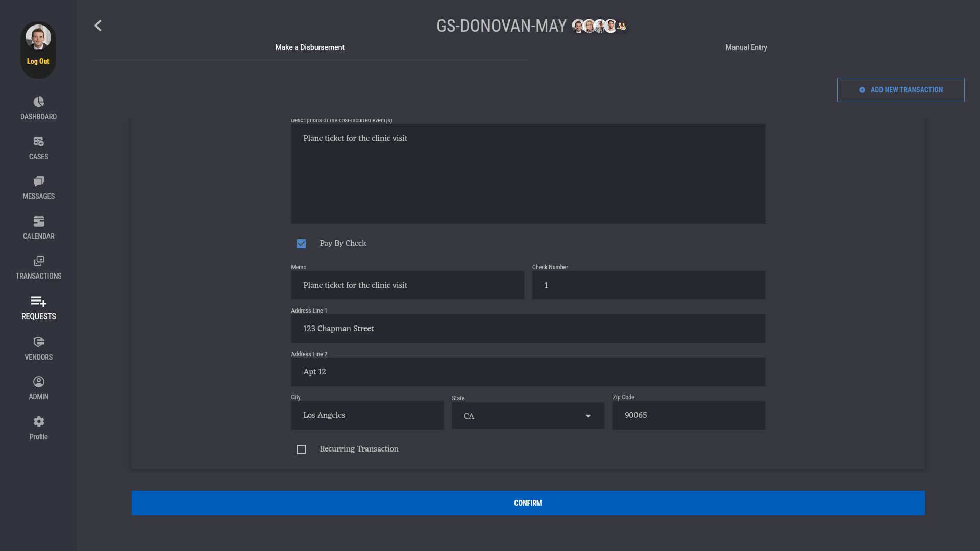This screenshot has height=551, width=980.
Task: Click the back arrow chevron
Action: coord(98,26)
